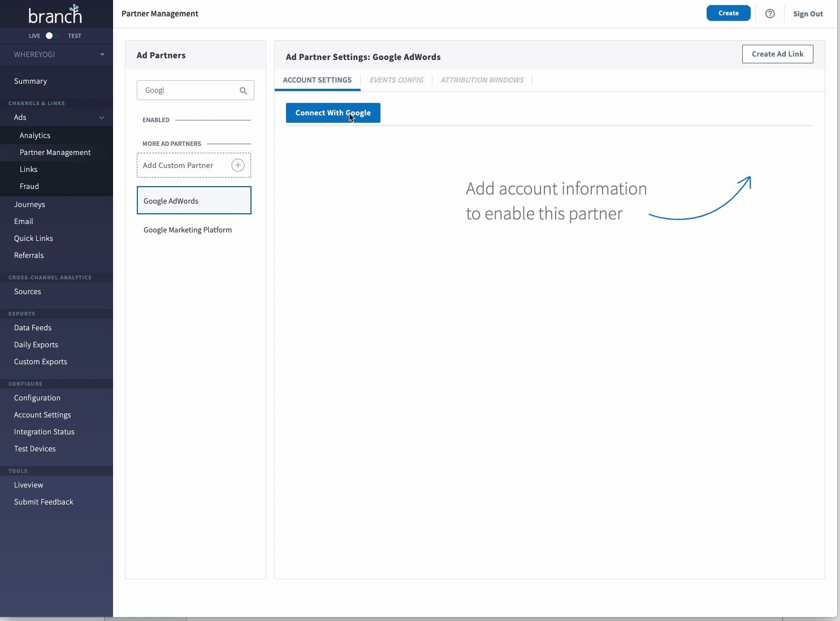Click the plus icon on Add Custom Partner
Image resolution: width=840 pixels, height=621 pixels.
[x=238, y=165]
